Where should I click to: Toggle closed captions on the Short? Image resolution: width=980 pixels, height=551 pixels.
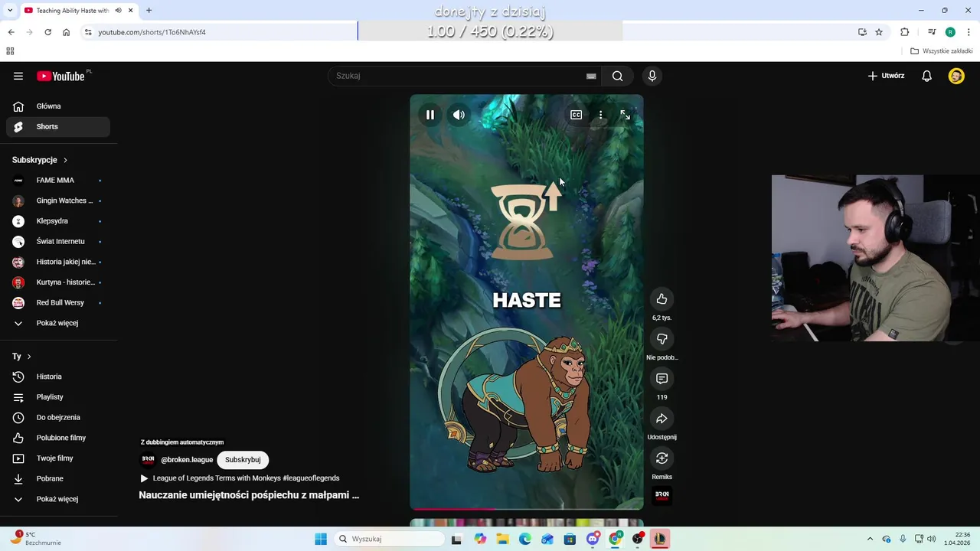point(576,115)
